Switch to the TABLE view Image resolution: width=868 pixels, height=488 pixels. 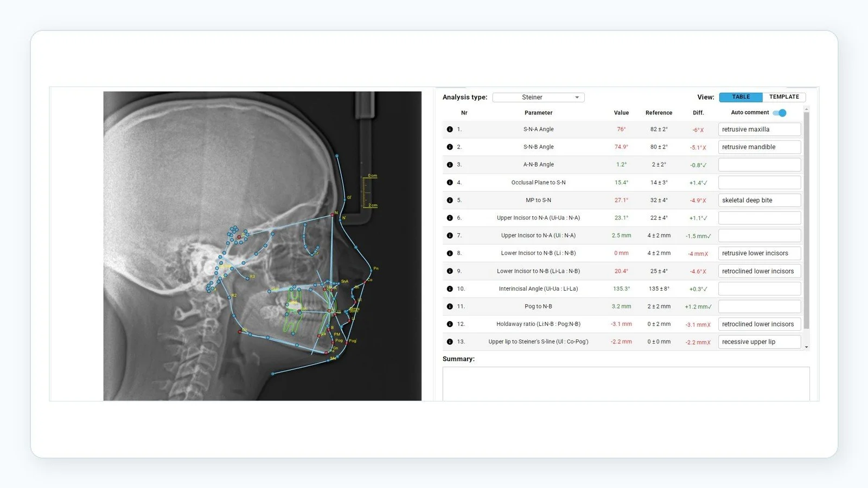coord(741,97)
